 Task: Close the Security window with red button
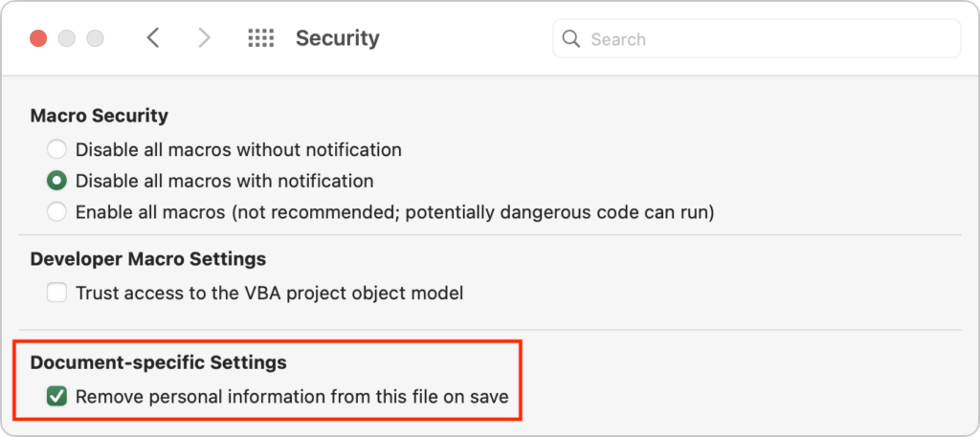[38, 38]
